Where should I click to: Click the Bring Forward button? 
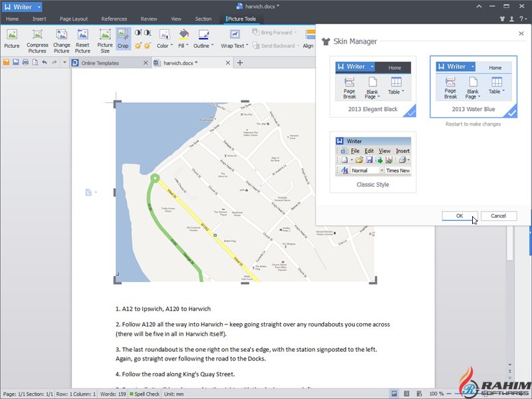275,33
